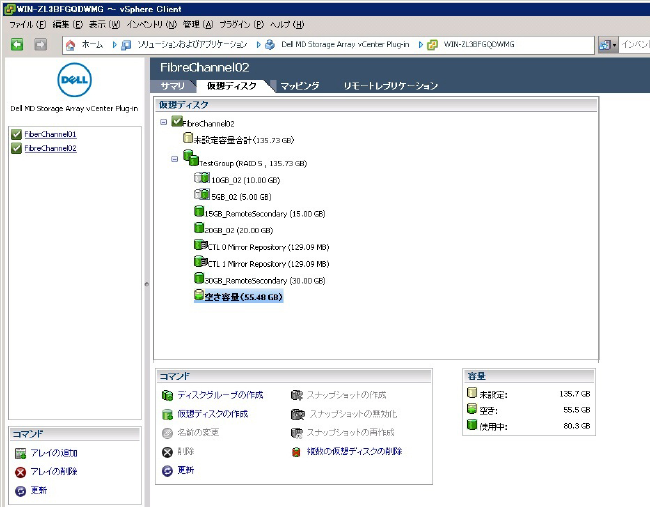The width and height of the screenshot is (650, 507).
Task: Open the FiberChannel01 array link
Action: [50, 134]
